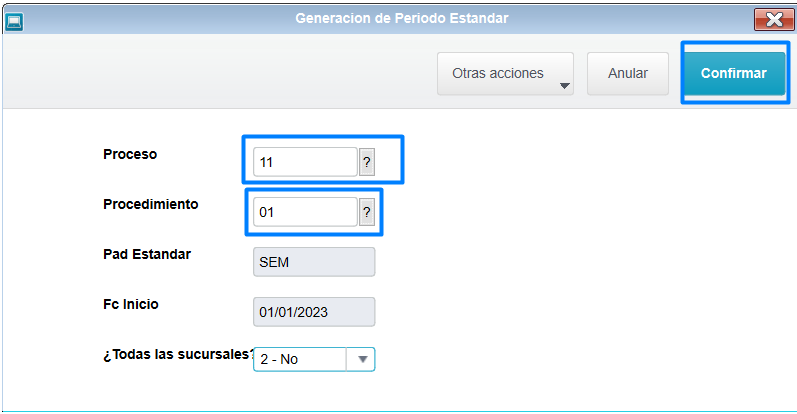Close the Generacion de Periodo Estandar window
Image resolution: width=797 pixels, height=414 pixels.
773,20
